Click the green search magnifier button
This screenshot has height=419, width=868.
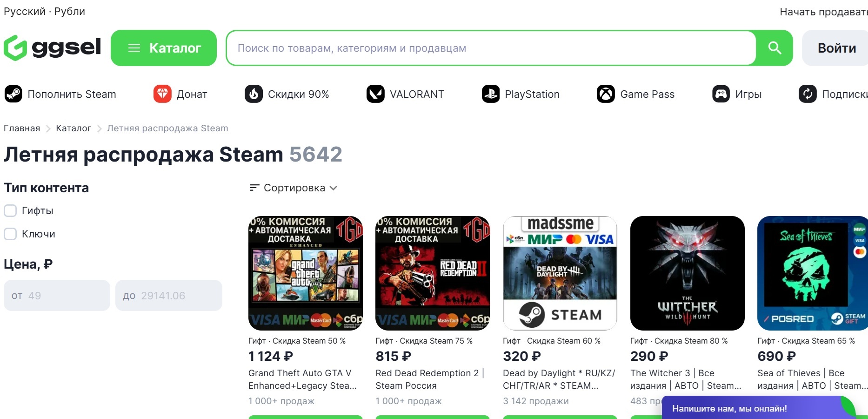tap(775, 48)
